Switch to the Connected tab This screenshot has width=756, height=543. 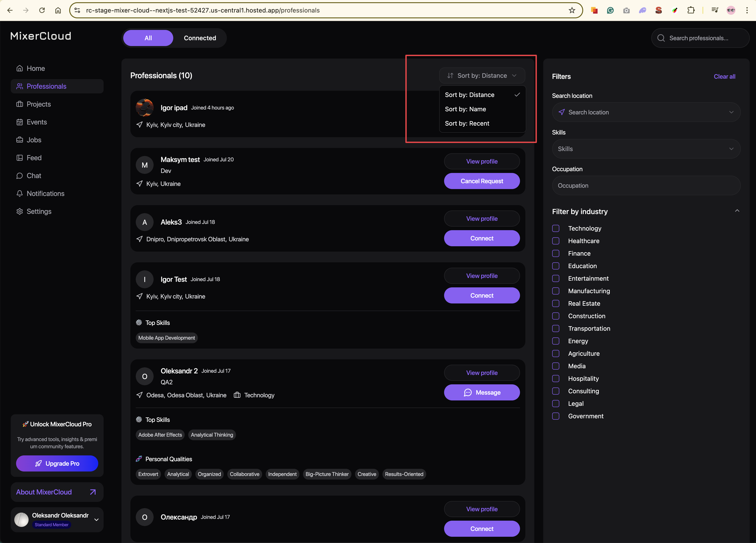200,38
